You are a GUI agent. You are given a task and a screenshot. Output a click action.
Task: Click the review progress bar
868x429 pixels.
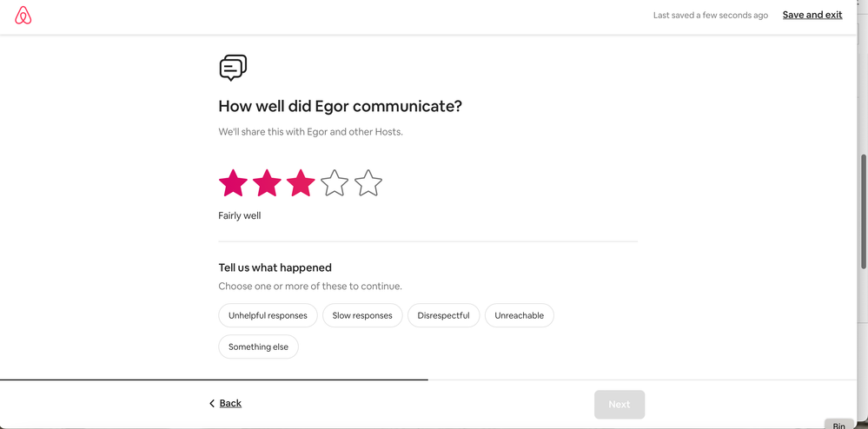pos(214,379)
